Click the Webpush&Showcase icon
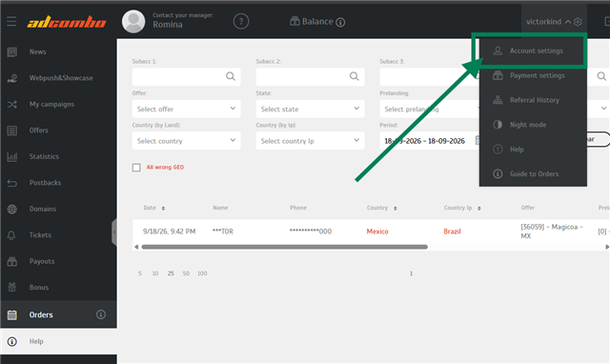610x364 pixels. pos(12,78)
